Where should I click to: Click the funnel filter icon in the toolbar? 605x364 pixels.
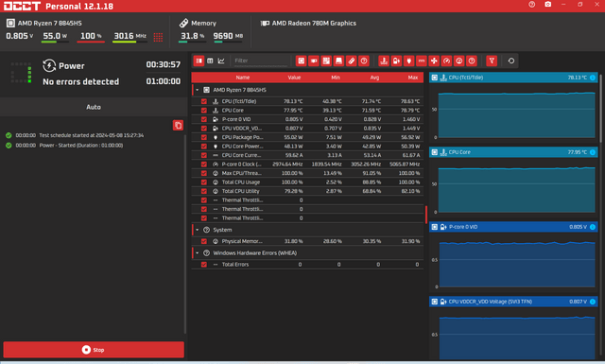492,61
